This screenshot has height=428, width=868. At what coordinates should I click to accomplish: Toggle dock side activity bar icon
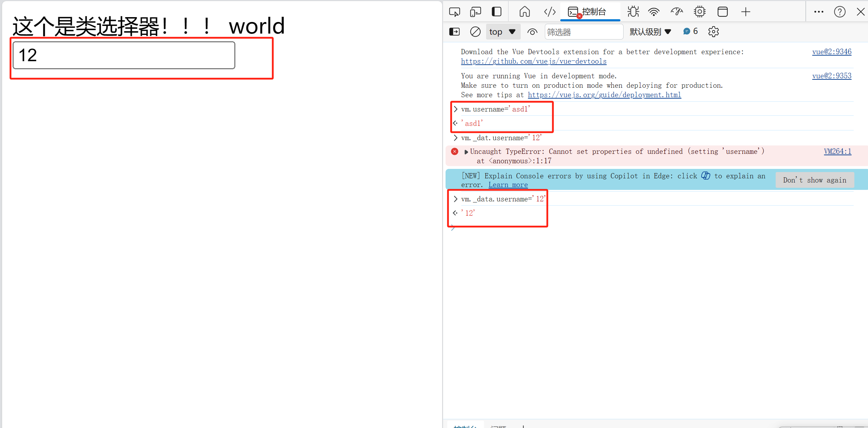pyautogui.click(x=497, y=12)
